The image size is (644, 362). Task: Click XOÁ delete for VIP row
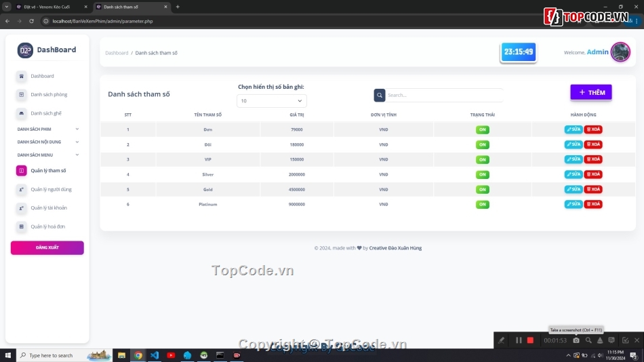coord(593,159)
